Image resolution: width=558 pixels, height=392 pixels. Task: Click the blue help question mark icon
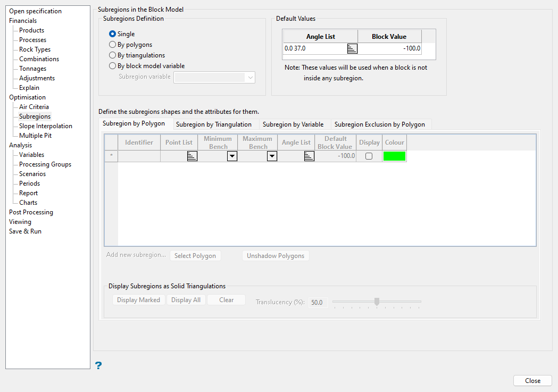[x=98, y=365]
